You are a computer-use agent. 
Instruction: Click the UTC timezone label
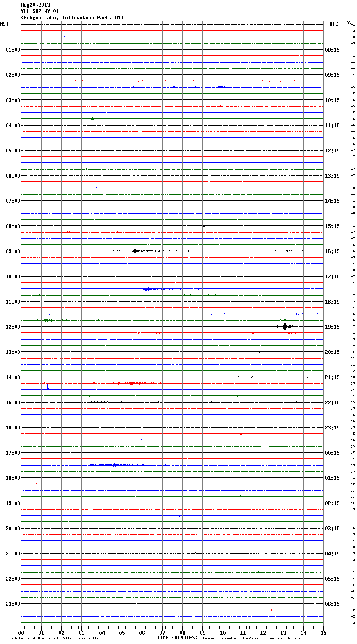click(333, 24)
